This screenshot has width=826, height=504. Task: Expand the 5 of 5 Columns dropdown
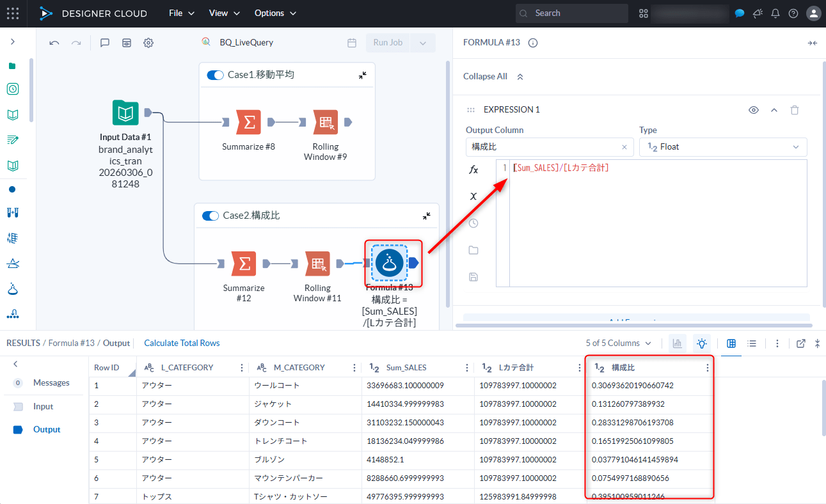[618, 343]
